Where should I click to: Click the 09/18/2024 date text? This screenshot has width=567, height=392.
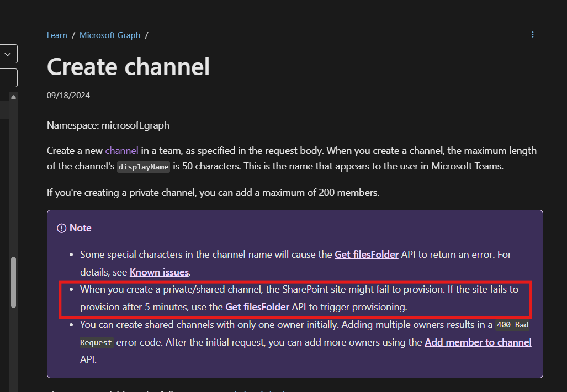(68, 96)
